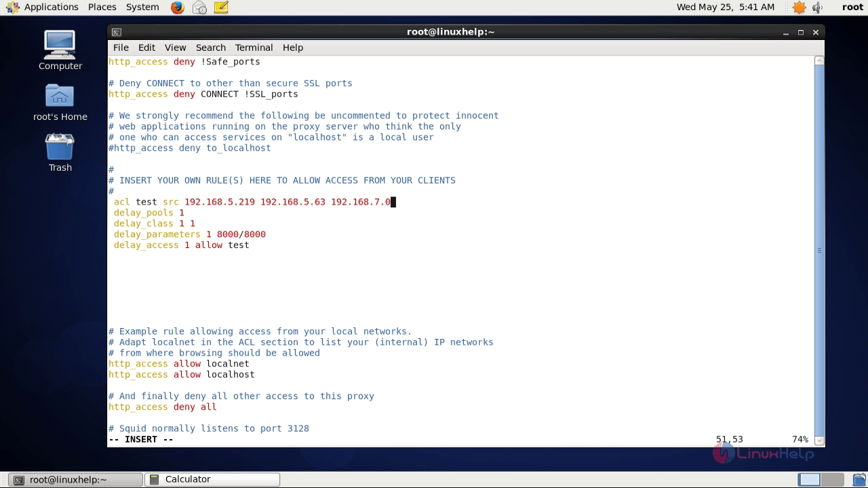Viewport: 868px width, 488px height.
Task: Click 'delay_parameters 1 8000/8000' line
Action: 189,235
